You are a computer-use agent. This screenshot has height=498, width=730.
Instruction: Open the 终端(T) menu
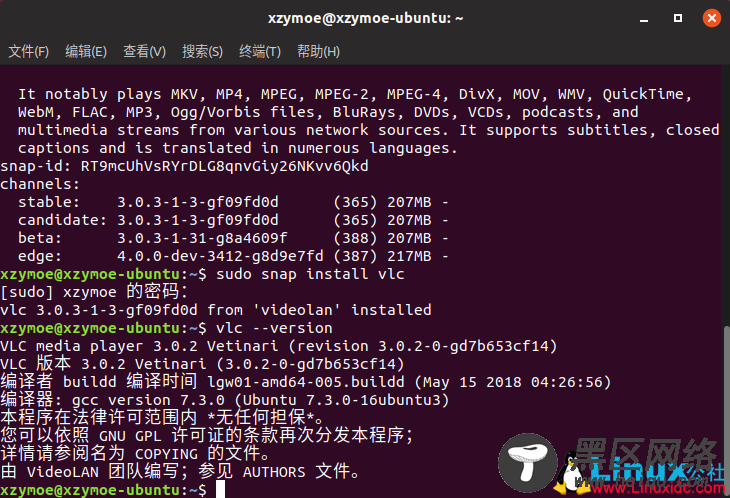point(260,51)
